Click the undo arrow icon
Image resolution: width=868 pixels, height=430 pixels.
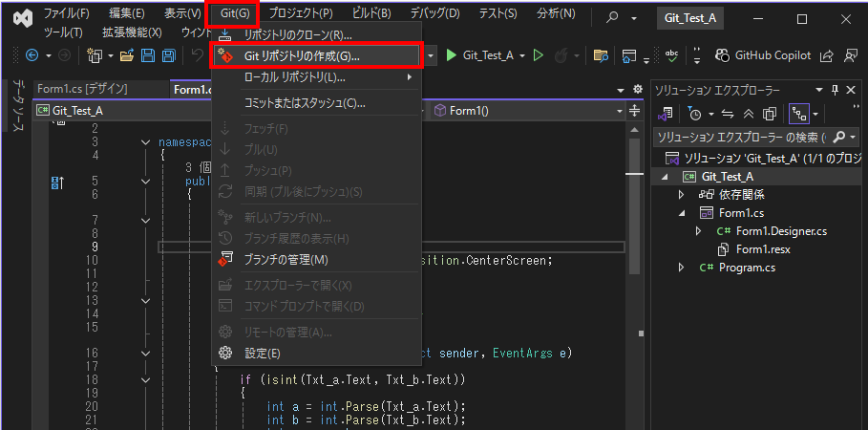197,55
